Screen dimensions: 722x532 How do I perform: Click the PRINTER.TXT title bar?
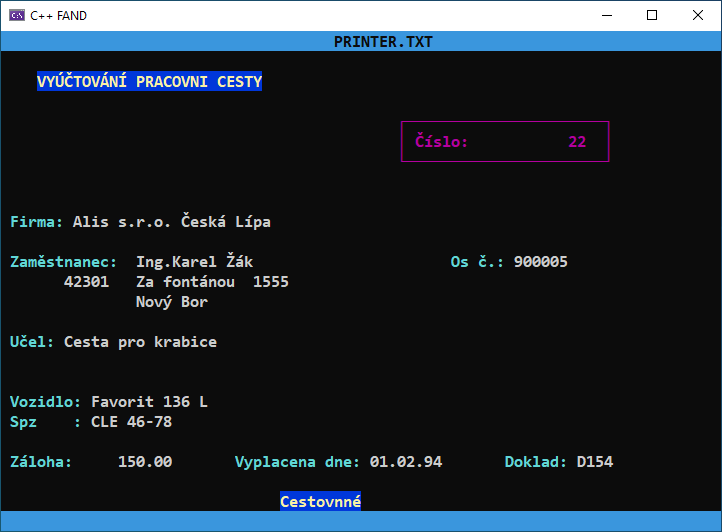(x=382, y=41)
